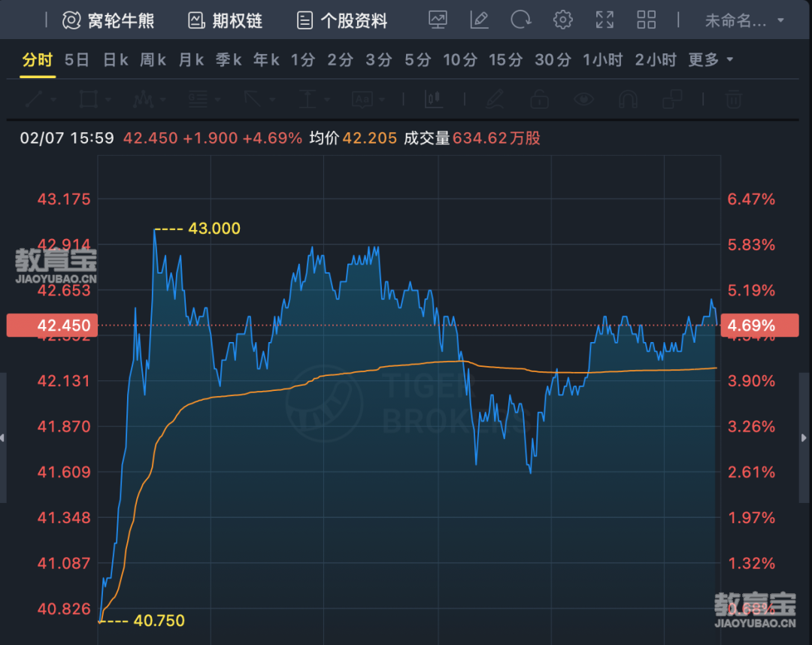Click the 均价 42.205 average price text
This screenshot has width=812, height=645.
click(353, 138)
